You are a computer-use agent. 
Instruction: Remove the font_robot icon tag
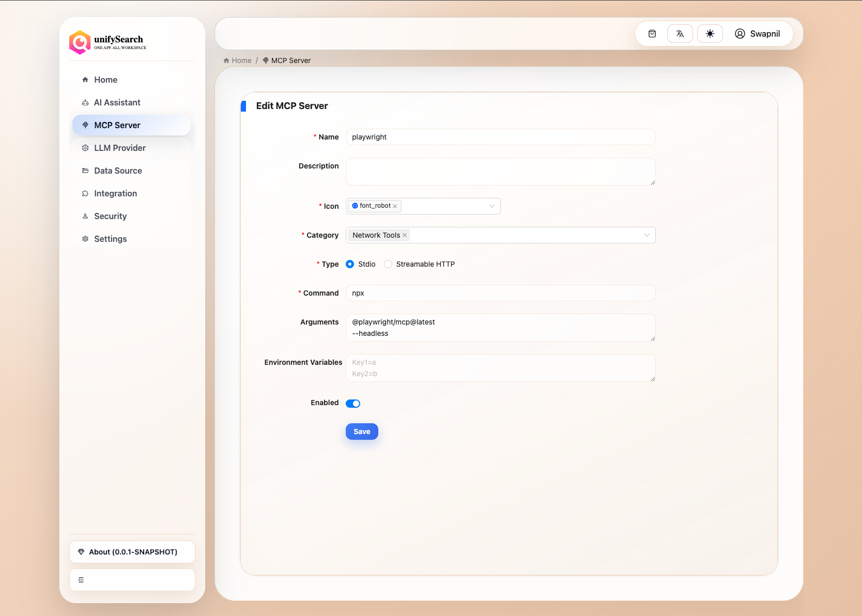tap(395, 206)
